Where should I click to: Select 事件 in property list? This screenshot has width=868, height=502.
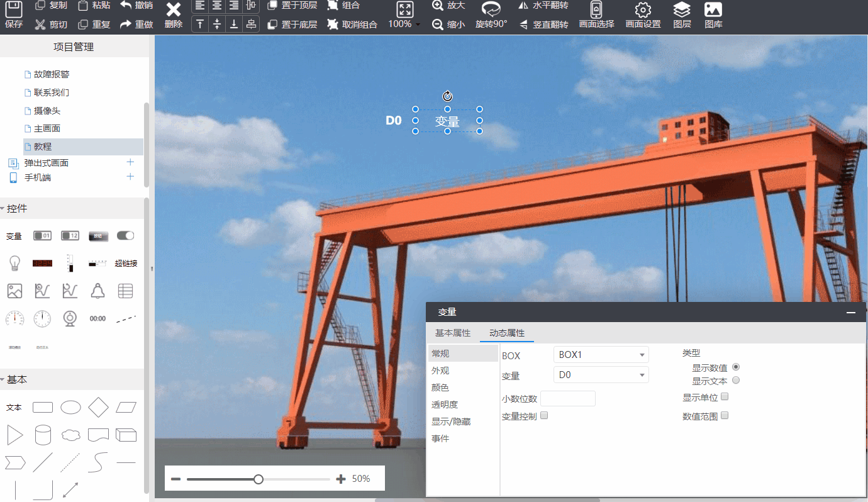[x=440, y=438]
